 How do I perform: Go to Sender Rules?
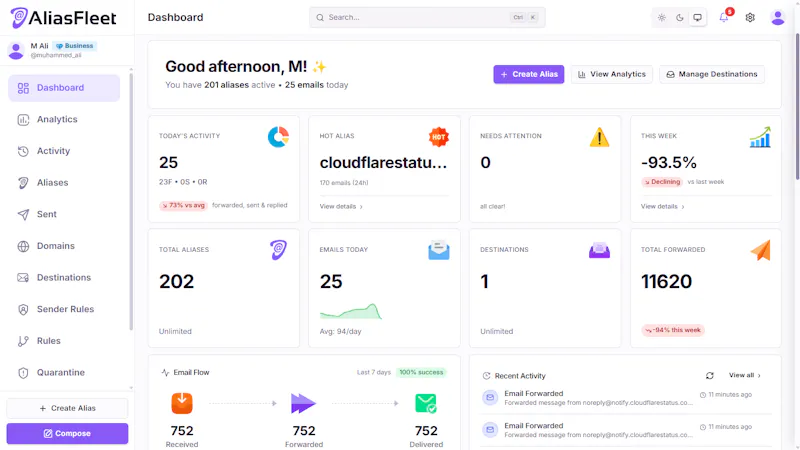[x=64, y=309]
